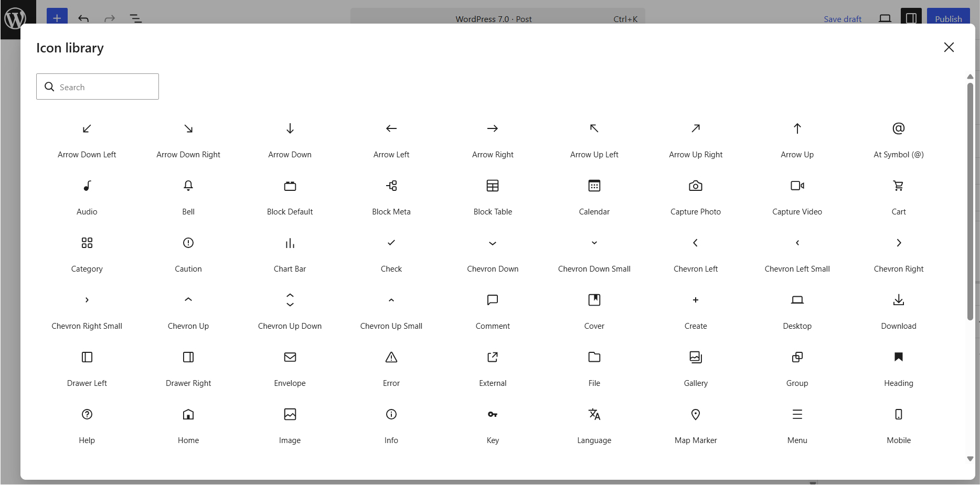Viewport: 980px width, 485px height.
Task: Choose the Menu hamburger icon
Action: pos(797,414)
